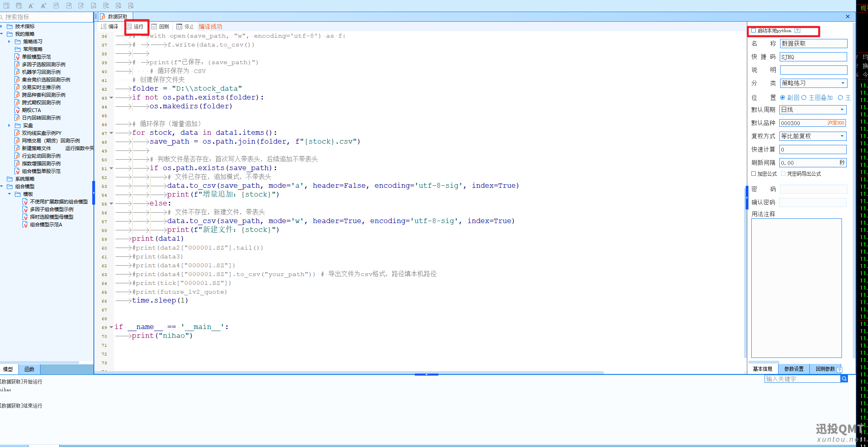Click the search-in-file magnifier icon
This screenshot has height=447, width=868.
[81, 6]
